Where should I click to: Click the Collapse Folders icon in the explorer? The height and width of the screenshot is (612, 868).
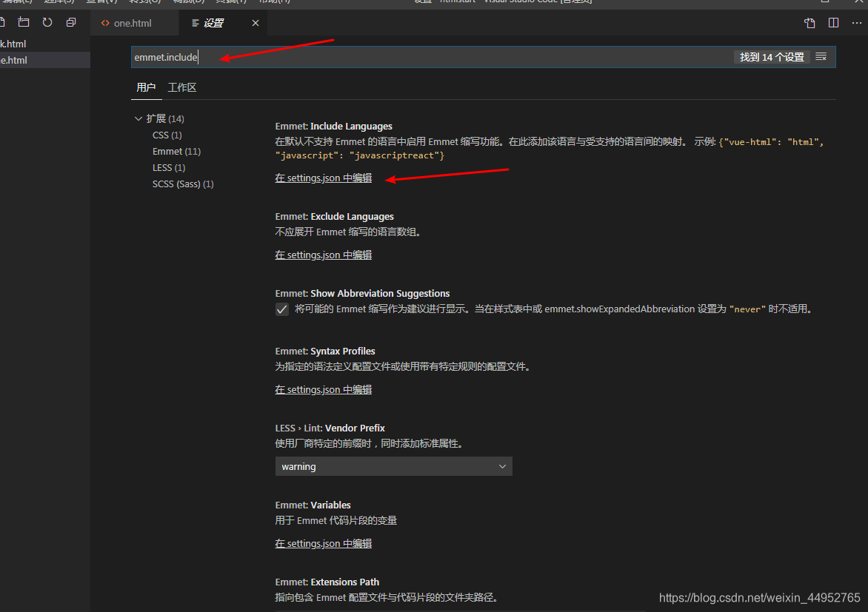click(x=71, y=22)
